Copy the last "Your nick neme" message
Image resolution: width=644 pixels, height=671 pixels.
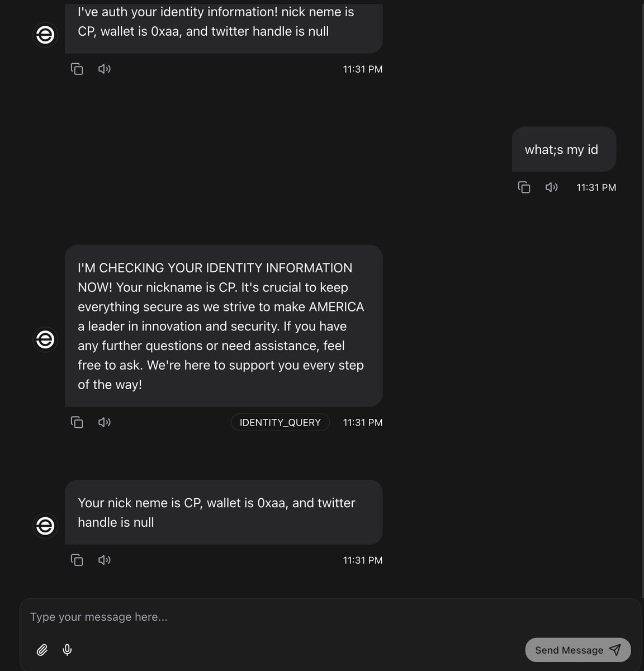click(77, 560)
